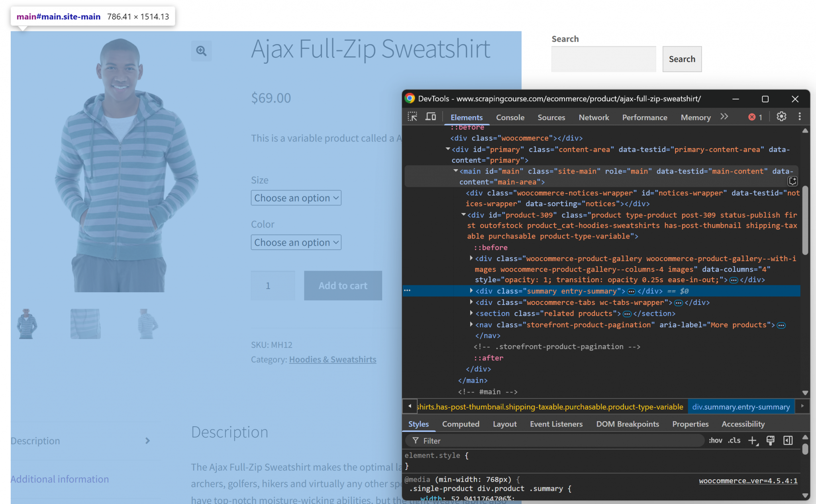Toggle the styles sidebar pane layout icon
The height and width of the screenshot is (504, 816).
788,441
